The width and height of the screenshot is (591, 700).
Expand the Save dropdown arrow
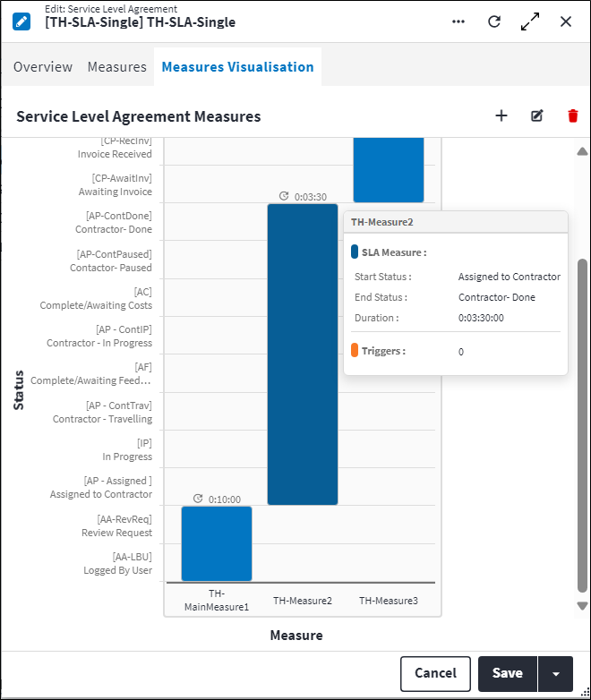click(x=556, y=673)
